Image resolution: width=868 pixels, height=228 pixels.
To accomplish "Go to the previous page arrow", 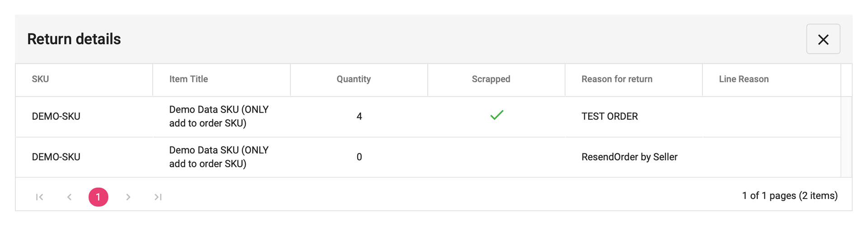I will tap(69, 197).
